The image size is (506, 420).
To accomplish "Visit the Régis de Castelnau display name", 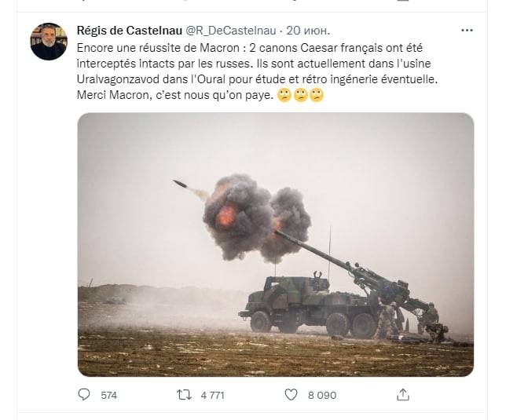I will tap(130, 31).
